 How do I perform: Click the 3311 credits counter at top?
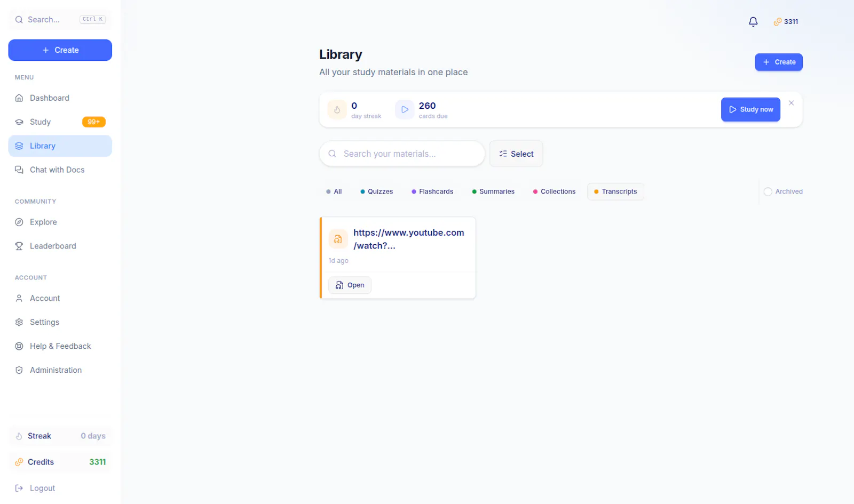coord(786,22)
